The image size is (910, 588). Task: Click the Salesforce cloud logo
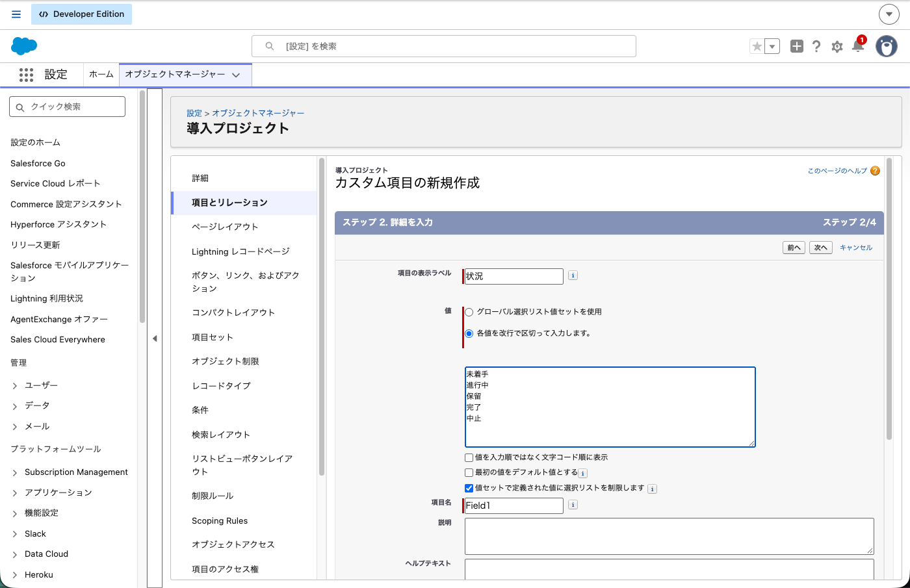tap(24, 46)
